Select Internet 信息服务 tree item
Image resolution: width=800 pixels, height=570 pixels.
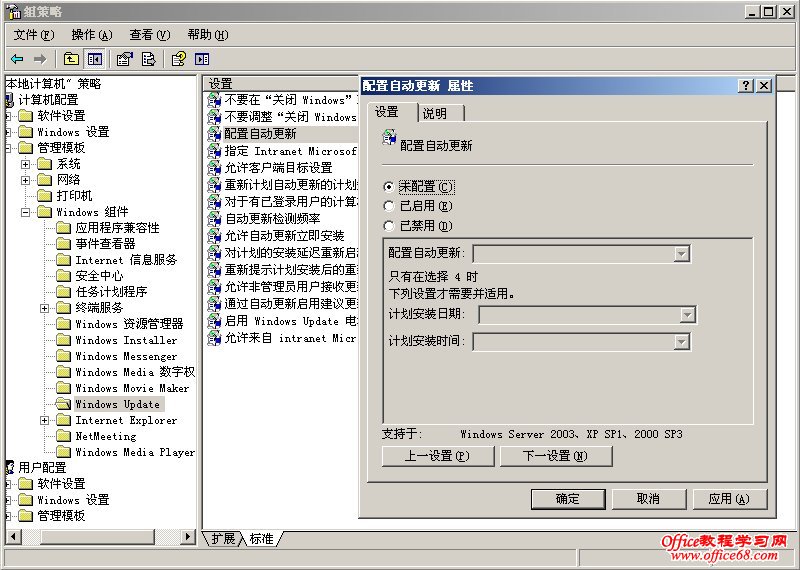126,260
